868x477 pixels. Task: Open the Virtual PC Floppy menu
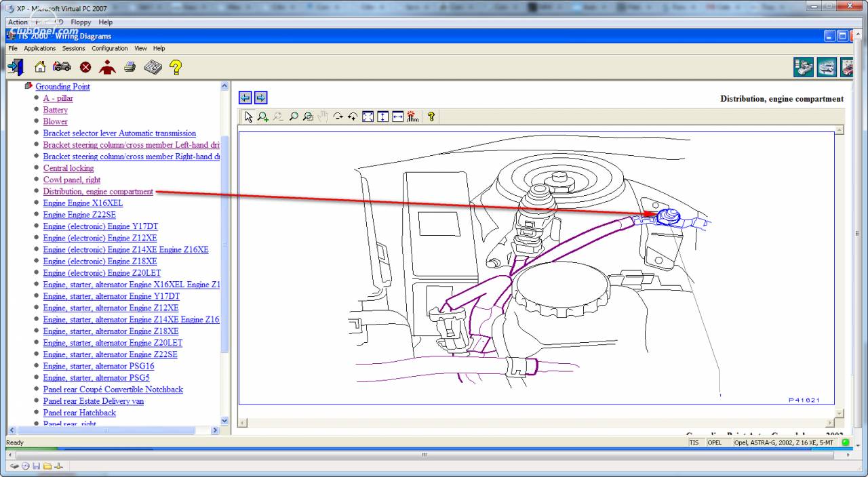(81, 22)
